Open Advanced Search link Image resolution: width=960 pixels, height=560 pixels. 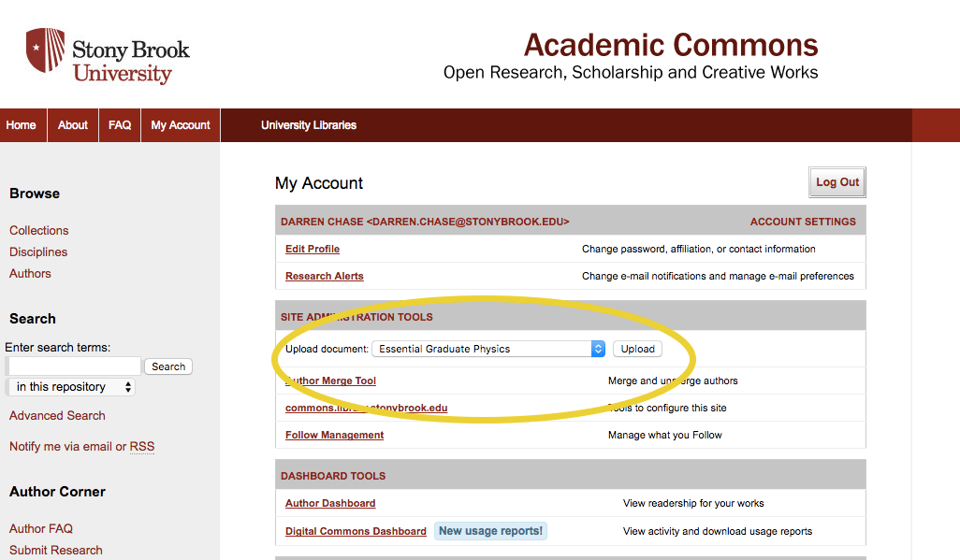pos(57,416)
